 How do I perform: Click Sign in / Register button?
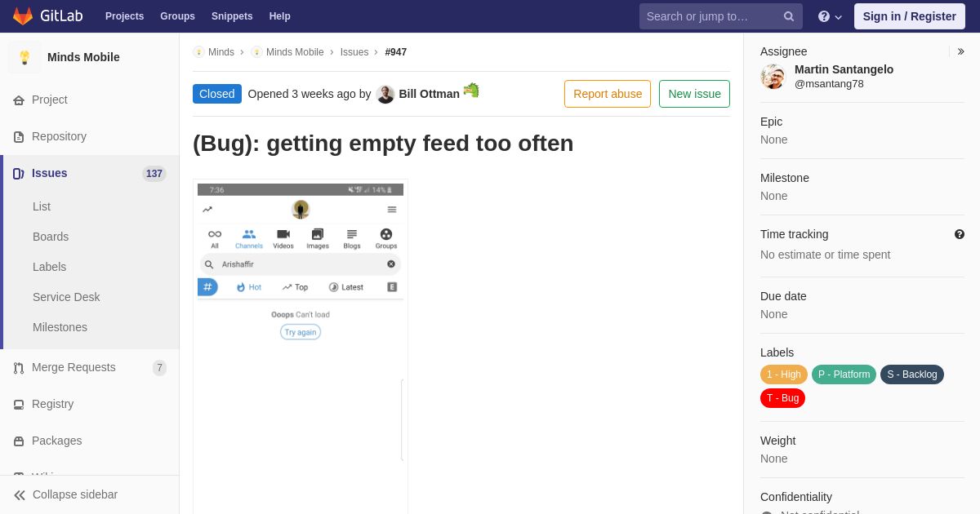[909, 16]
